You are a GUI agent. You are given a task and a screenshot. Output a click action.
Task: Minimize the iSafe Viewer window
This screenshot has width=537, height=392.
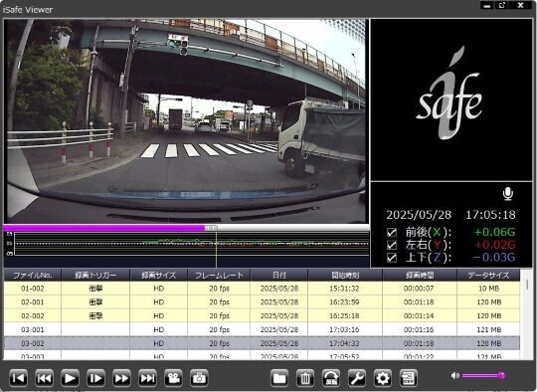tap(487, 6)
